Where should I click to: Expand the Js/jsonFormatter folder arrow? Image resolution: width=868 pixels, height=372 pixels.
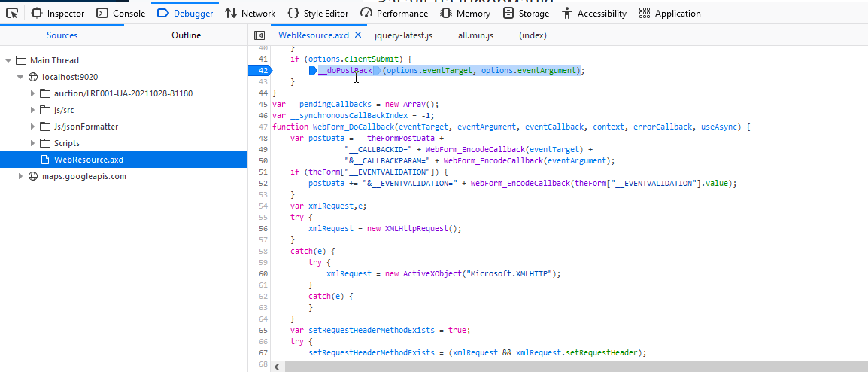tap(32, 127)
